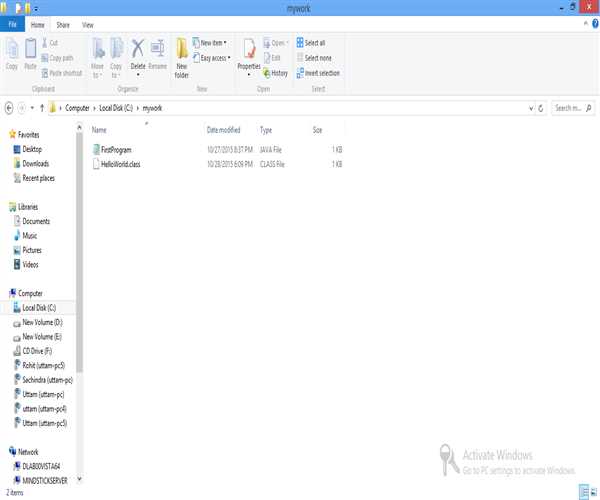The image size is (600, 500).
Task: Open the New item dropdown
Action: pos(213,43)
